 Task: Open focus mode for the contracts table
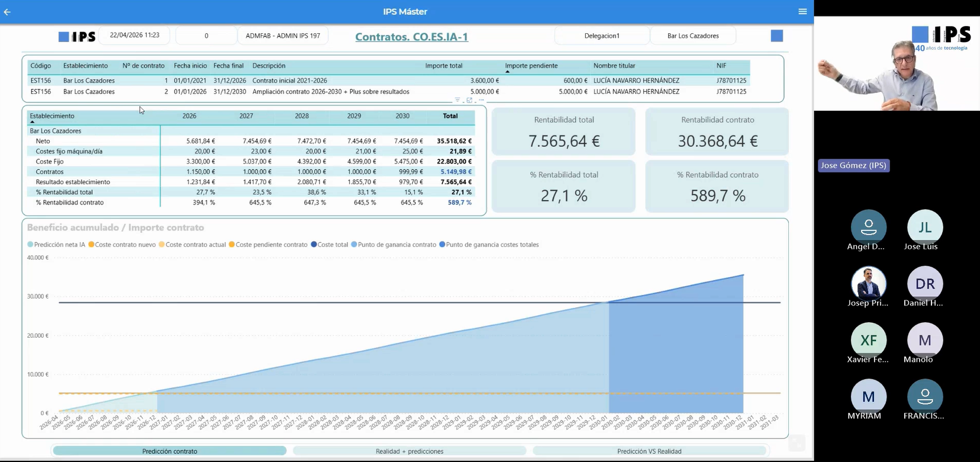(469, 100)
